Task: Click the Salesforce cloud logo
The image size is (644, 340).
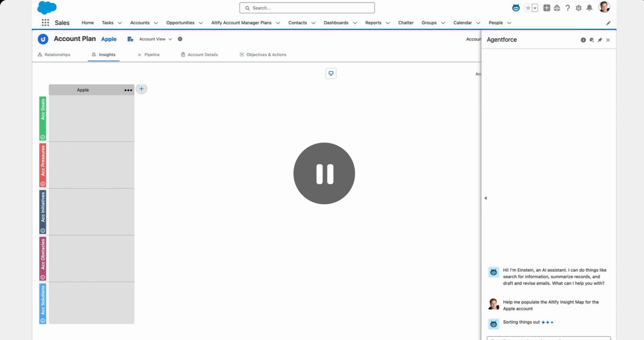Action: (47, 8)
